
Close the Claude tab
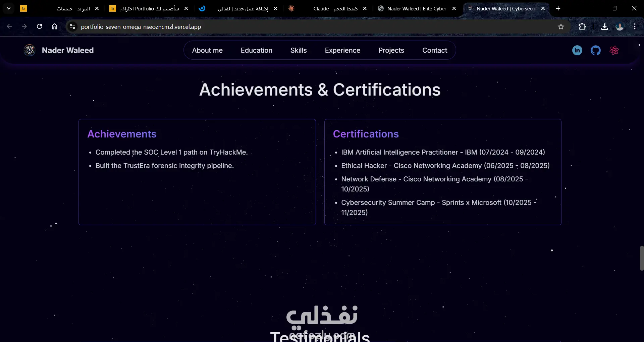[x=365, y=8]
